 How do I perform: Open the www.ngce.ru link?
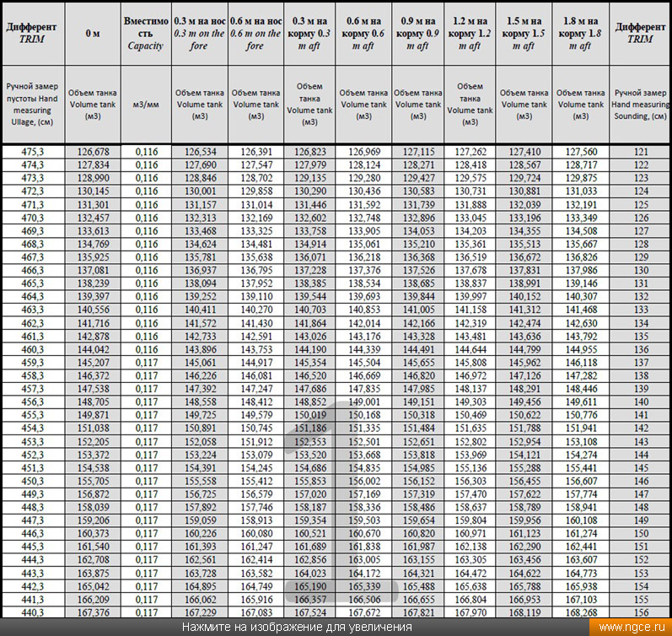click(632, 628)
